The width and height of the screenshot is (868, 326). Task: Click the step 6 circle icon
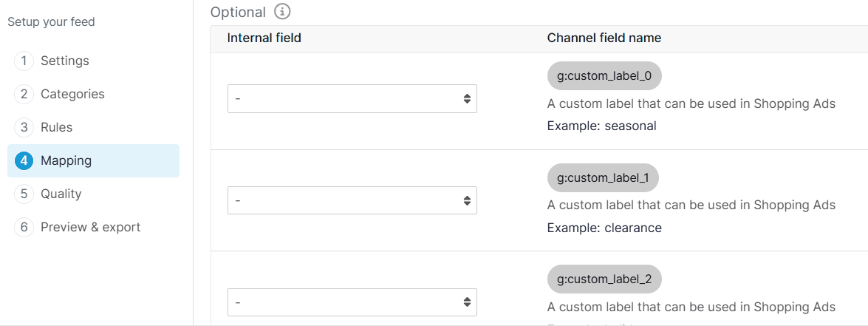point(24,227)
